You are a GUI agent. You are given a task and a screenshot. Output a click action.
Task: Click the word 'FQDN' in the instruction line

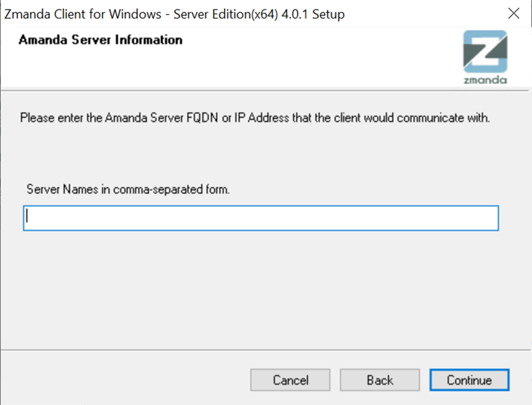(202, 117)
